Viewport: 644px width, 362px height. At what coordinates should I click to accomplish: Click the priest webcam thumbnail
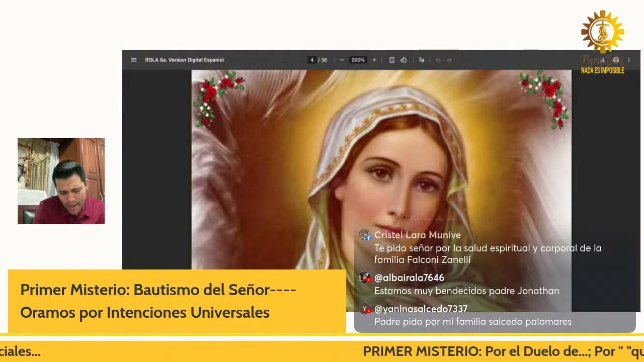point(61,181)
